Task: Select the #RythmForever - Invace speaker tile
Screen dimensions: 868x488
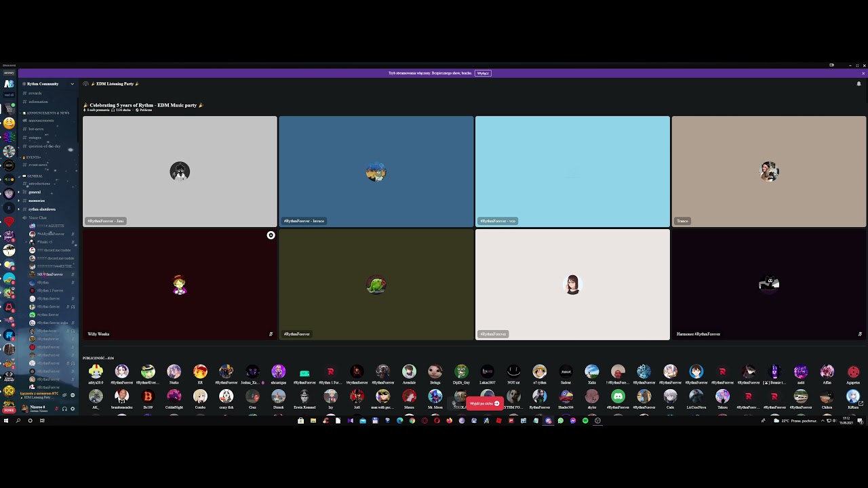Action: [x=376, y=171]
